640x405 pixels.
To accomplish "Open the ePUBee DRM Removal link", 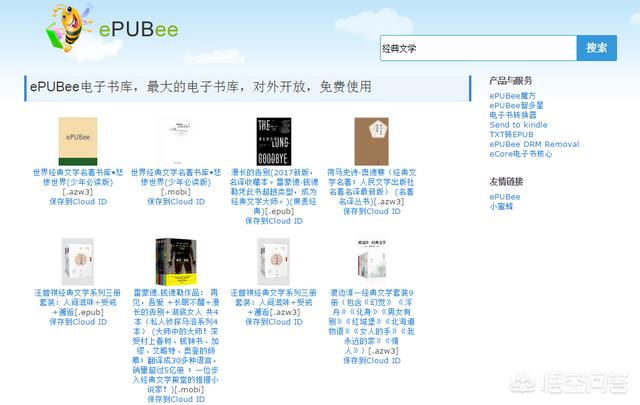I will pos(534,144).
